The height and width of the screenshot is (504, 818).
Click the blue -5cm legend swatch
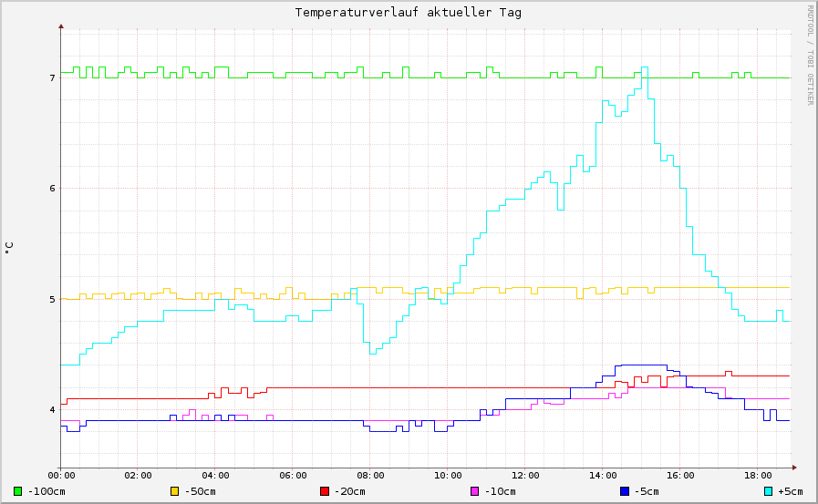pos(625,491)
